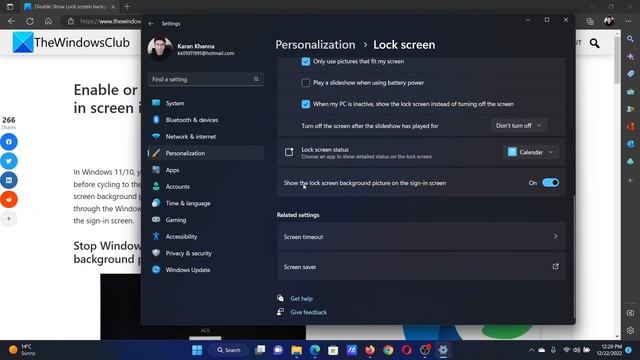Select Personalization in sidebar
The height and width of the screenshot is (360, 640).
(x=206, y=153)
